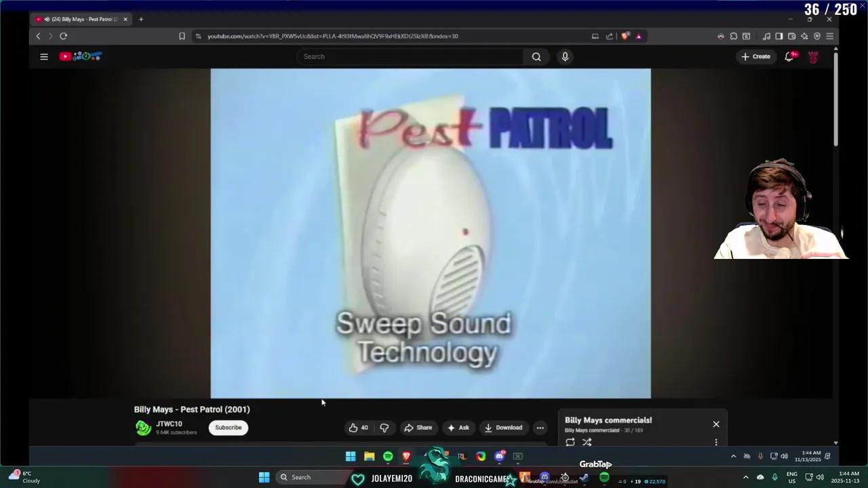Go back with browser back arrow

click(x=39, y=37)
